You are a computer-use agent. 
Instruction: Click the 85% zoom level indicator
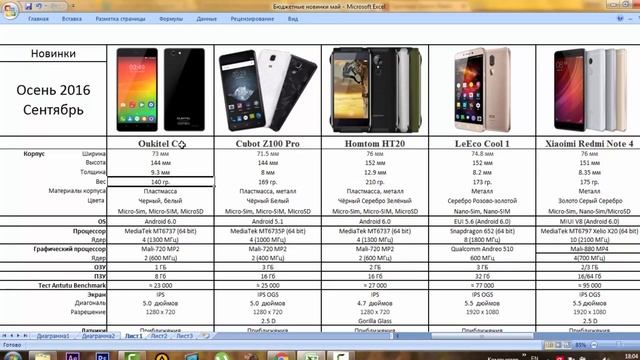(x=580, y=345)
